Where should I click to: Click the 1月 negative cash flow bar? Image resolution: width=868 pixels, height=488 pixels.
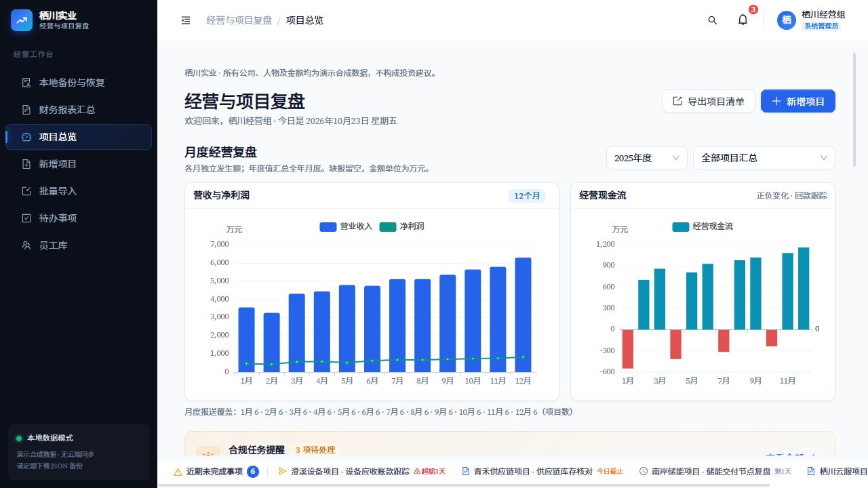[x=628, y=349]
